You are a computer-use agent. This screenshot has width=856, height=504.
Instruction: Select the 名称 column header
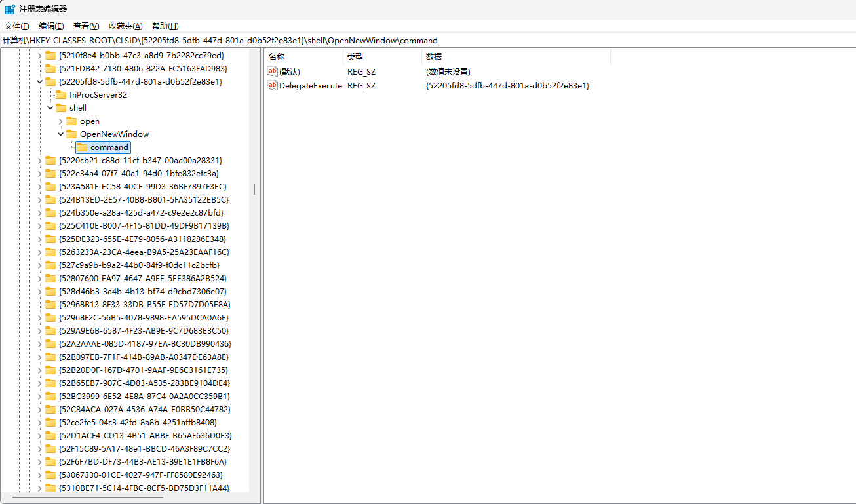303,57
